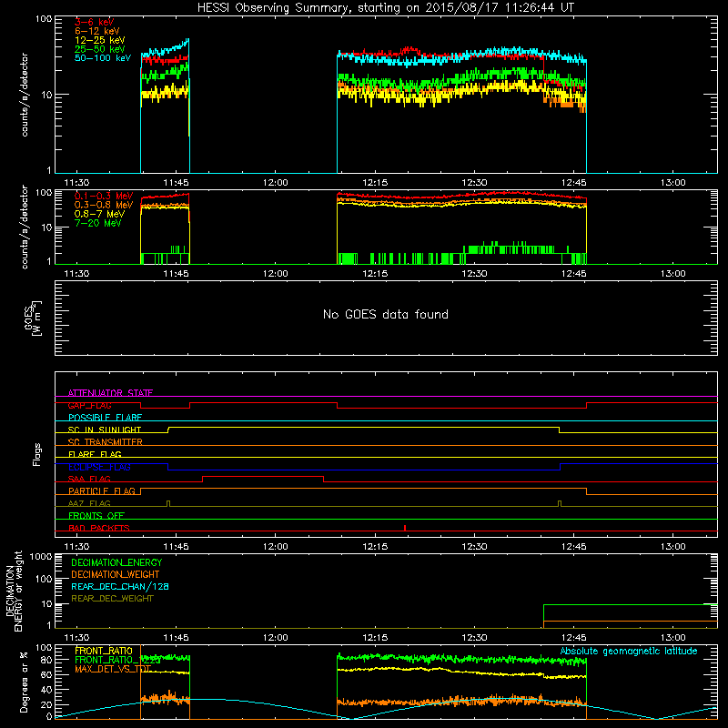
Task: Click the second AAZ_FLAG pulse near 12:43
Action: pos(560,503)
